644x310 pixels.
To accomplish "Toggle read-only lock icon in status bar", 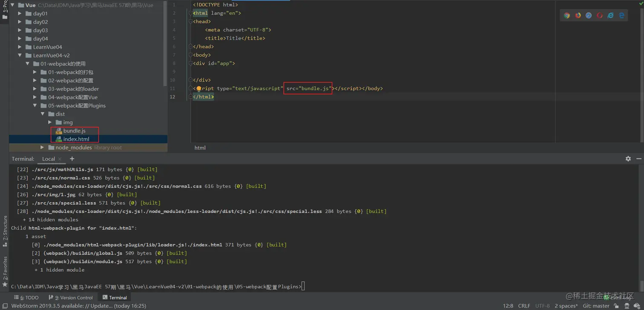I will [616, 306].
